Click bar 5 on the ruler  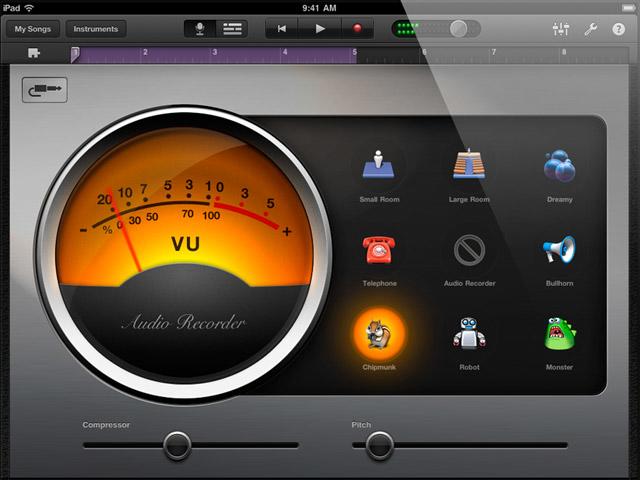[x=354, y=52]
